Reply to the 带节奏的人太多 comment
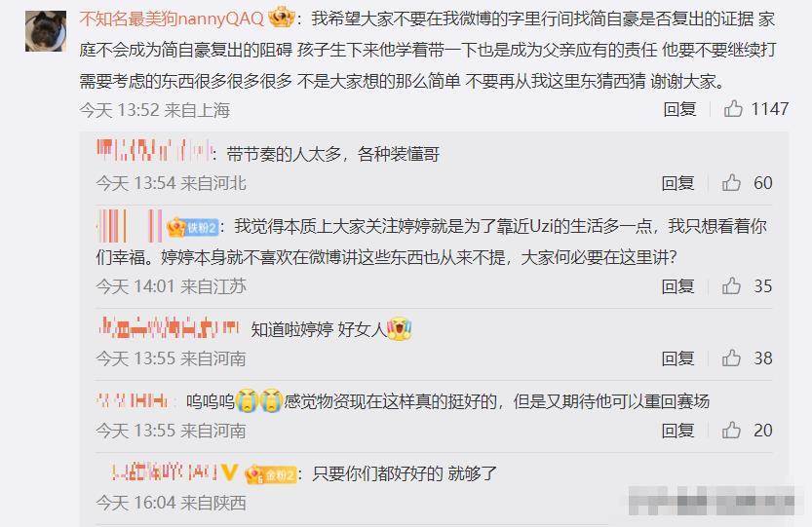This screenshot has width=812, height=527. coord(677,183)
